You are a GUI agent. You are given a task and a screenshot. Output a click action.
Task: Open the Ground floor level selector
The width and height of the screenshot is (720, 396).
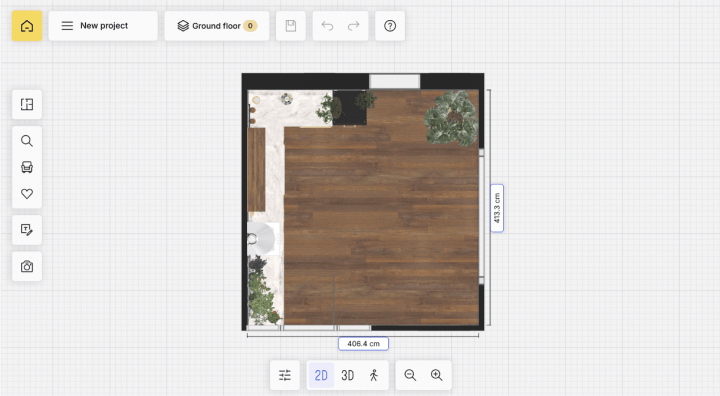217,26
